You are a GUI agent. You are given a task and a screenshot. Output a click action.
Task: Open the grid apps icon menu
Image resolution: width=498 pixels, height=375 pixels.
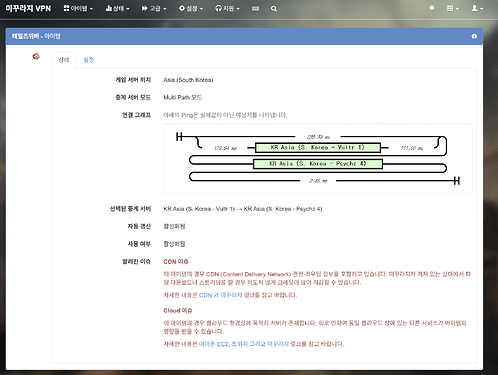click(x=453, y=8)
